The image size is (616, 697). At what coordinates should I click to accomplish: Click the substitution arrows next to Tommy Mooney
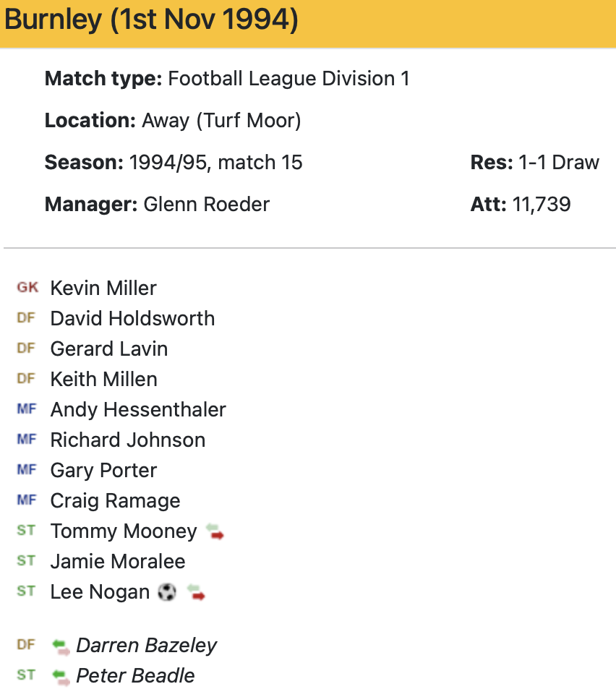(215, 531)
